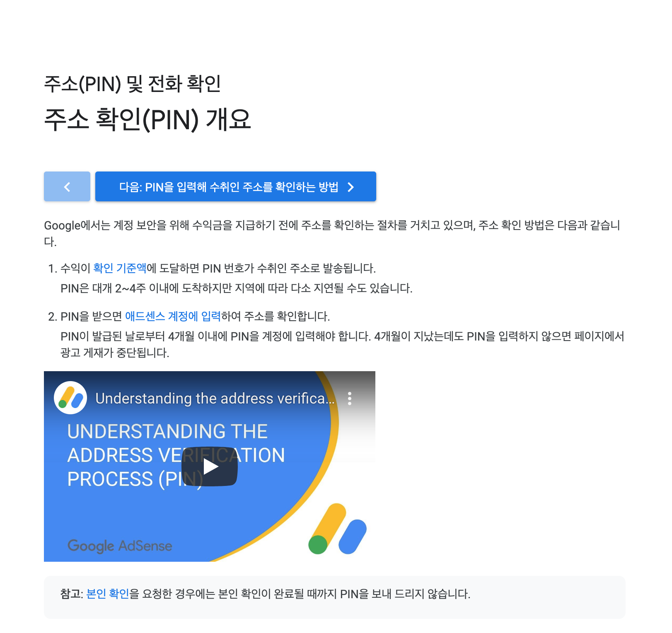
Task: Open the video's three-dot more options menu
Action: click(x=350, y=398)
